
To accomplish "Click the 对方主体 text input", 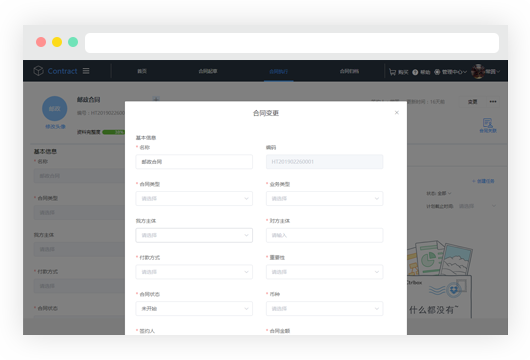I will pyautogui.click(x=324, y=235).
